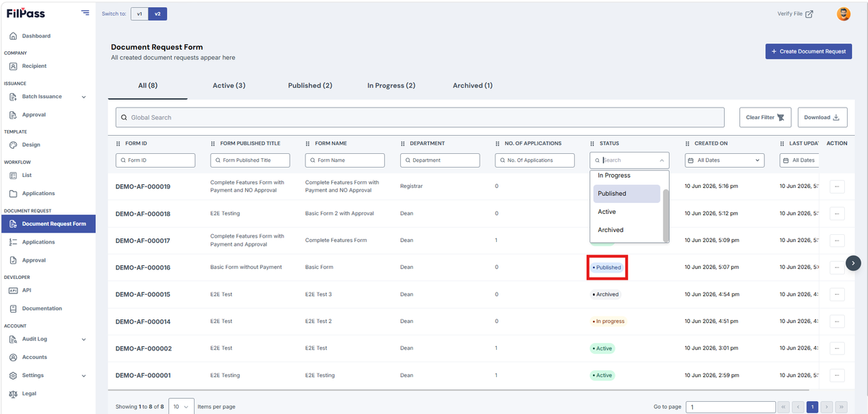Switch to the In Progress (2) tab
Image resolution: width=868 pixels, height=414 pixels.
[391, 85]
